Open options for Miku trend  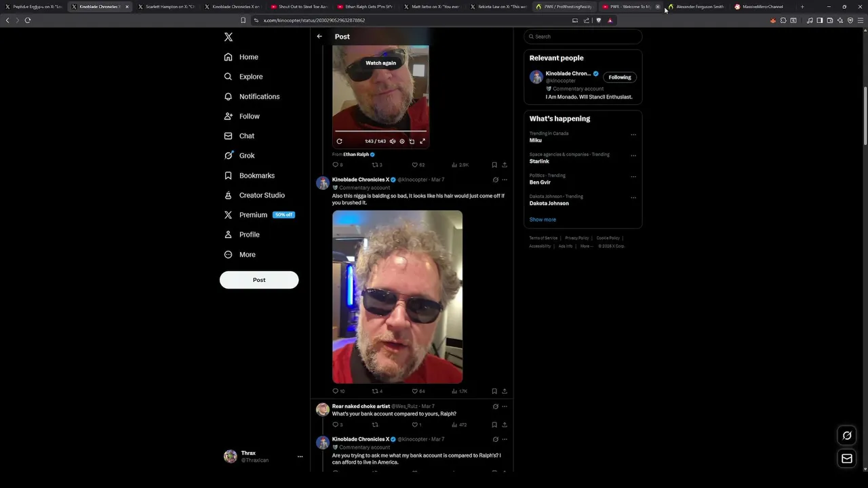633,134
